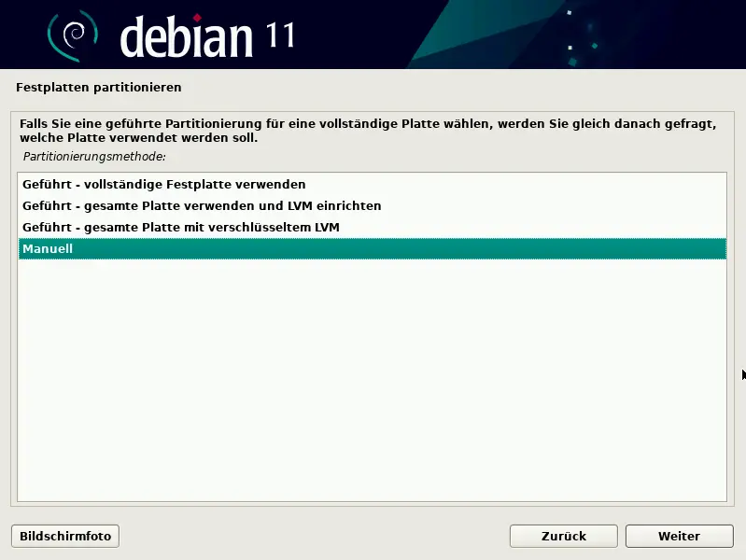Select the highlighted 'Manuell' partitioning method
This screenshot has width=746, height=560.
click(x=372, y=249)
